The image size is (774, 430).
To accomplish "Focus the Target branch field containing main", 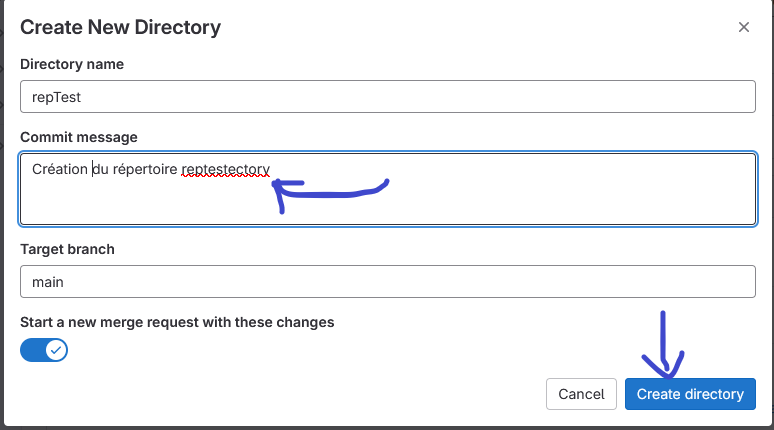I will (387, 281).
